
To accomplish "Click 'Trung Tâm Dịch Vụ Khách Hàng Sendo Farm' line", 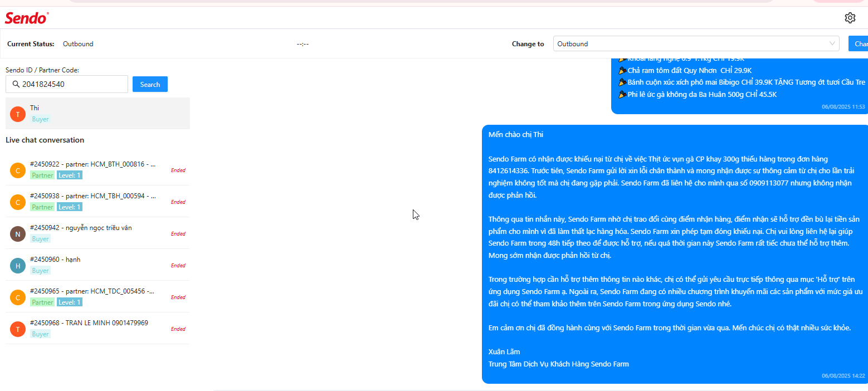I will (x=559, y=364).
